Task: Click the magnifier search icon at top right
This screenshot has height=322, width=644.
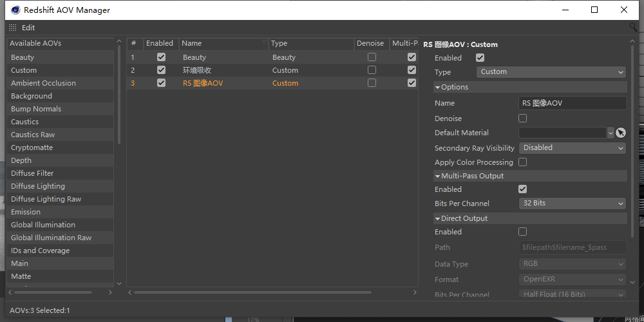Action: [633, 27]
